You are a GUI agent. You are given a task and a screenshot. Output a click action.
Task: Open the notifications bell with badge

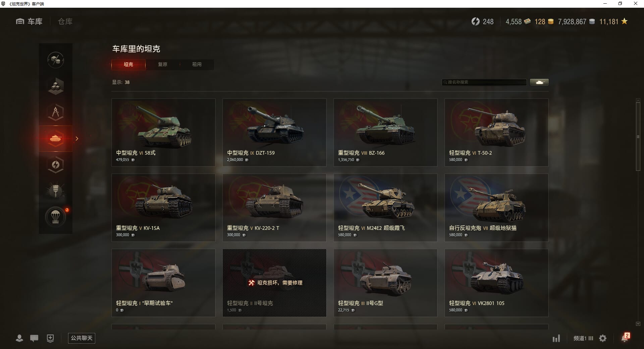tap(625, 338)
